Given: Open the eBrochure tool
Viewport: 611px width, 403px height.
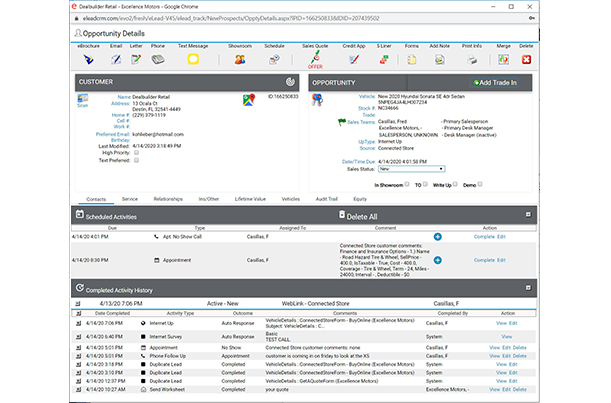Looking at the screenshot, I should point(91,60).
